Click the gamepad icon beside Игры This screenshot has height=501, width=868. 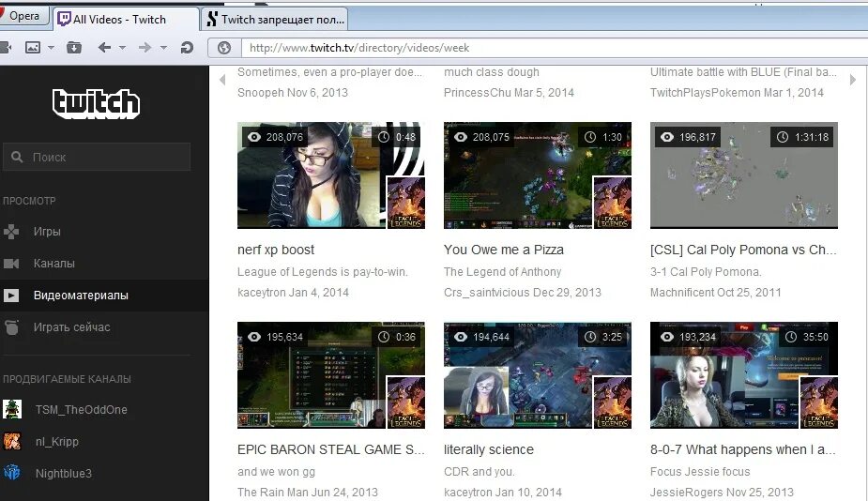coord(11,232)
